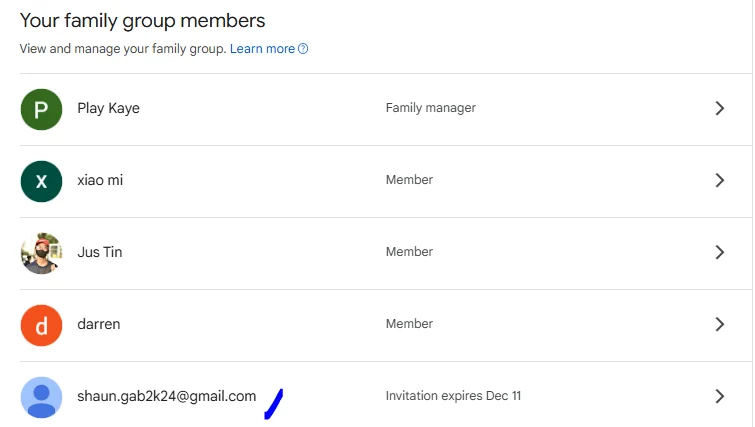Viewport: 755px width, 427px height.
Task: Expand Play Kaye row with chevron arrow
Action: pyautogui.click(x=719, y=108)
